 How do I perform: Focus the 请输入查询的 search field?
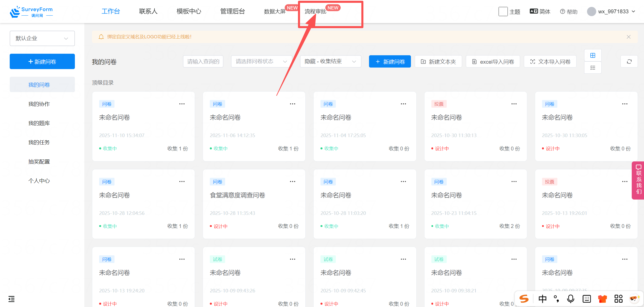203,61
